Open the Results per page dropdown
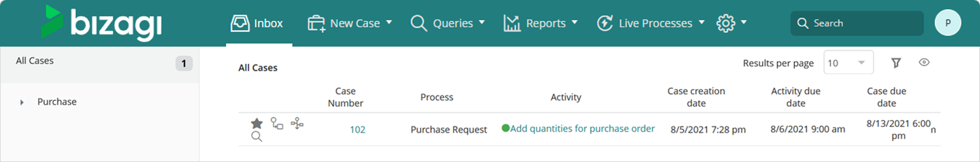 [848, 63]
